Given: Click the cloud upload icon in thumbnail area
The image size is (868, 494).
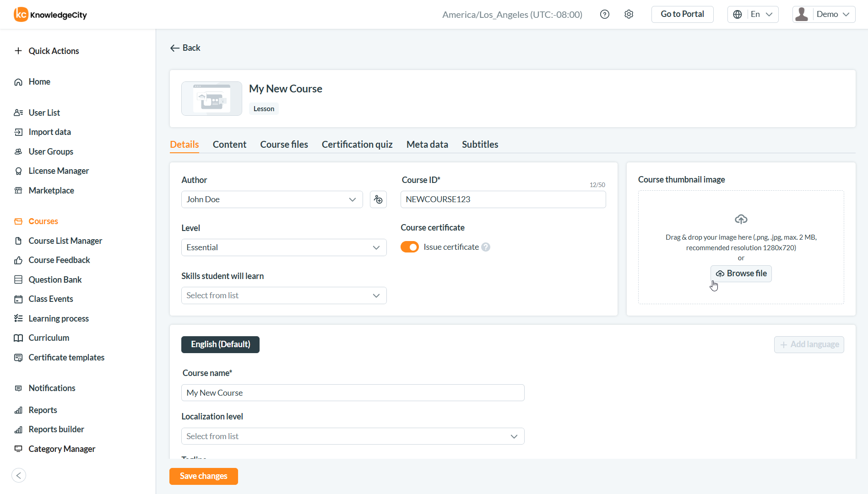Looking at the screenshot, I should coord(741,219).
